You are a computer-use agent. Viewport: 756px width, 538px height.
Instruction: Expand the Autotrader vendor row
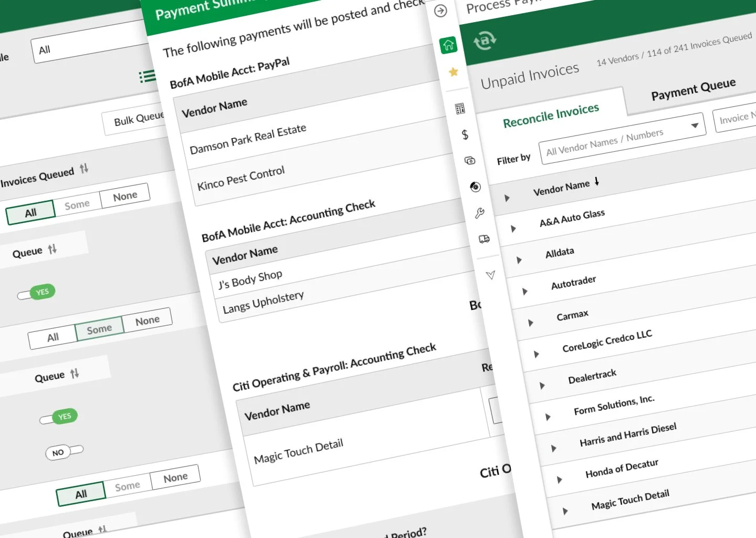[524, 291]
